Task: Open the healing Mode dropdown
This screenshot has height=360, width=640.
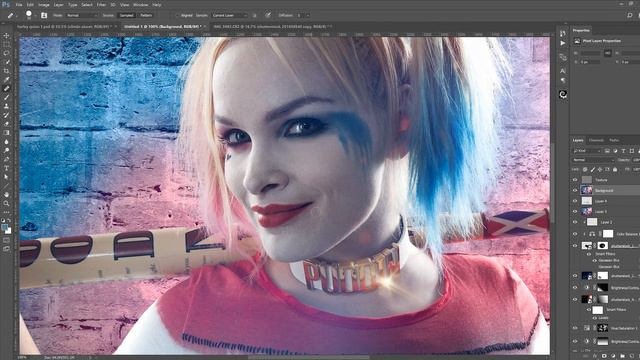Action: [81, 15]
